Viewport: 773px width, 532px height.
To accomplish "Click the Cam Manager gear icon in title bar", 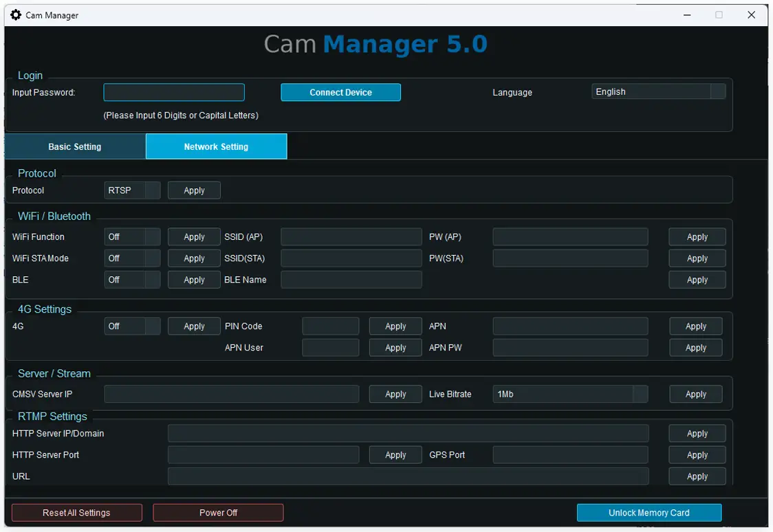I will click(16, 15).
